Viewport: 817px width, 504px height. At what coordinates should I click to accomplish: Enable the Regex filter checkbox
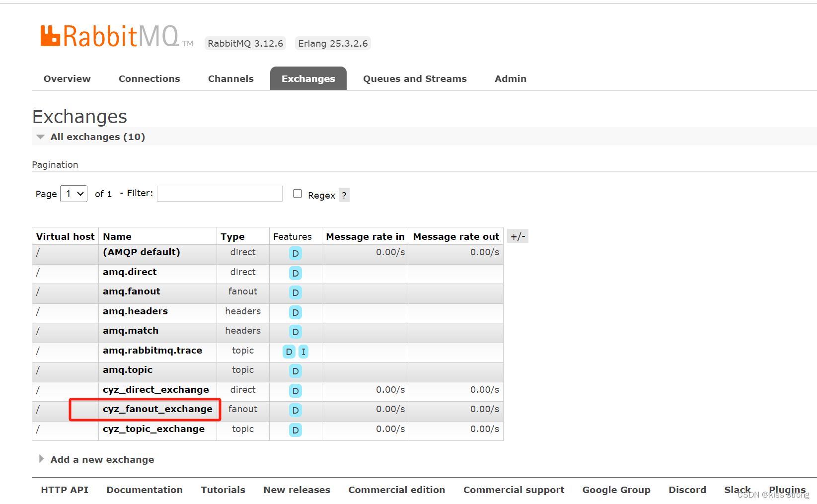(297, 194)
